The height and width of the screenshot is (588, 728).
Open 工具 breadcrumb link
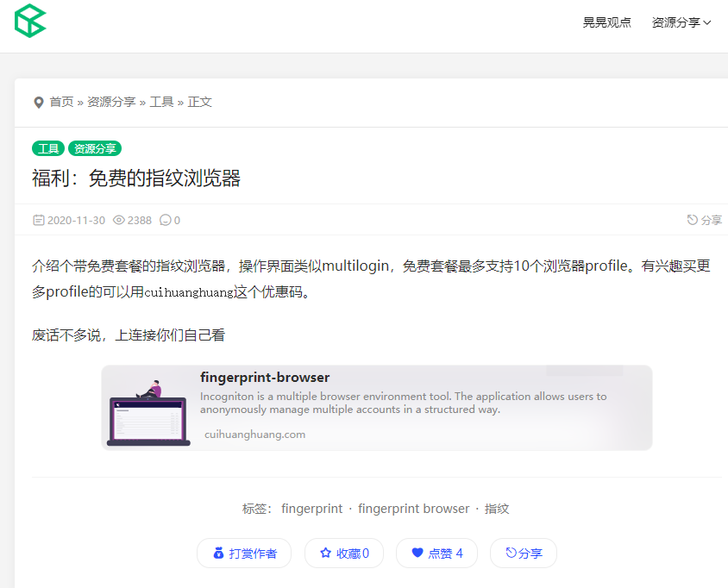click(x=161, y=102)
